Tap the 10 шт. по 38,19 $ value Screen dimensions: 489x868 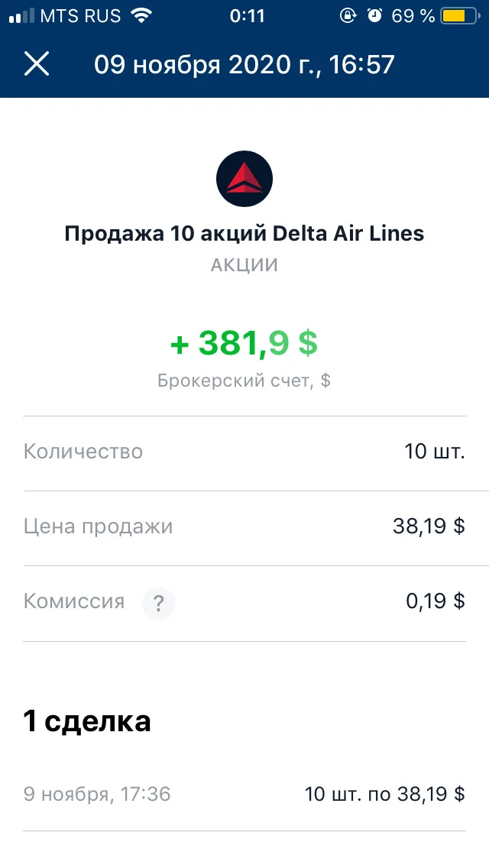coord(385,795)
